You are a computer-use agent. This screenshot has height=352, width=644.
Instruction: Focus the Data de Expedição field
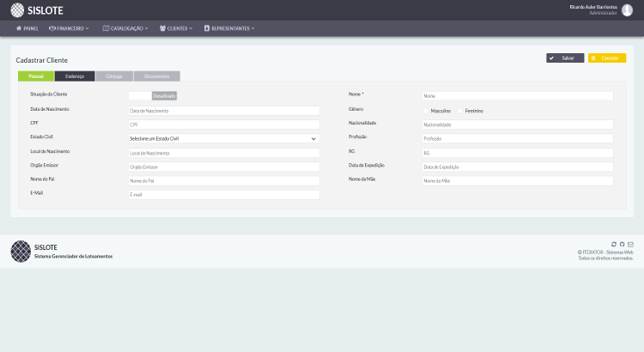click(518, 167)
